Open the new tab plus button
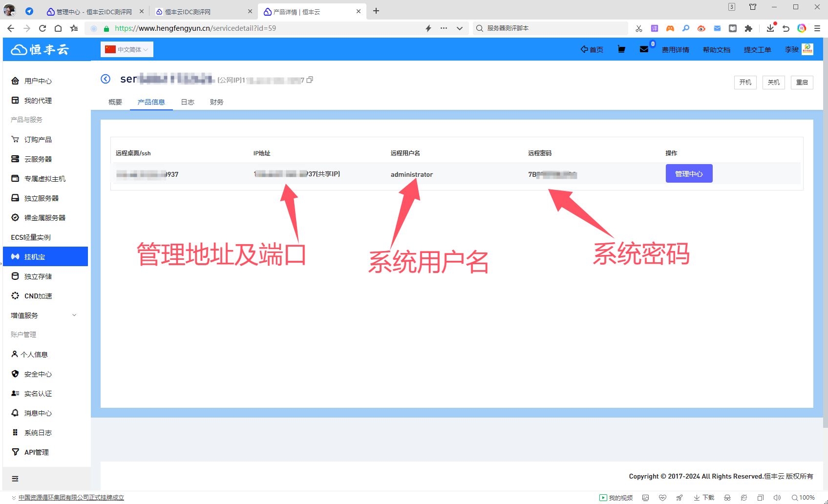 pos(376,11)
